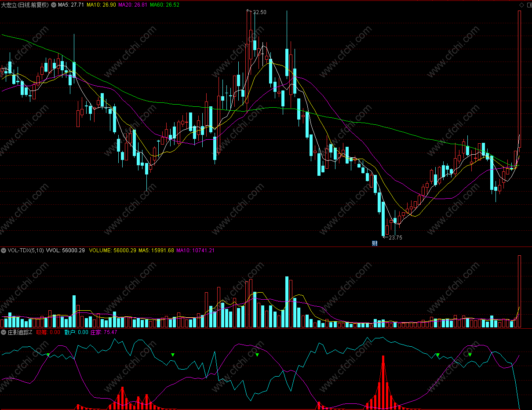Screen dimensions: 532x410
Task: Click the volume MA10: 10741.21 label
Action: pyautogui.click(x=195, y=250)
